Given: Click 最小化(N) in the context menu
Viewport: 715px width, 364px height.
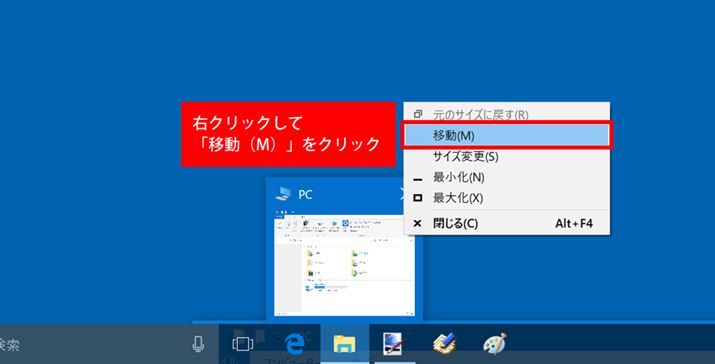Looking at the screenshot, I should pyautogui.click(x=506, y=177).
